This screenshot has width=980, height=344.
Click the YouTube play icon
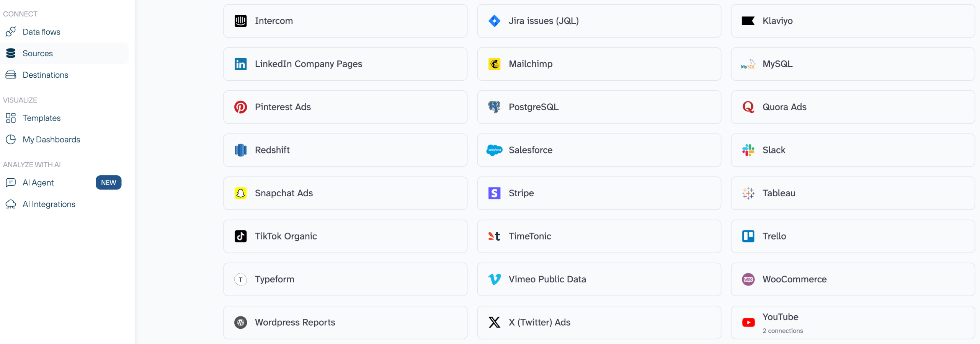(748, 323)
